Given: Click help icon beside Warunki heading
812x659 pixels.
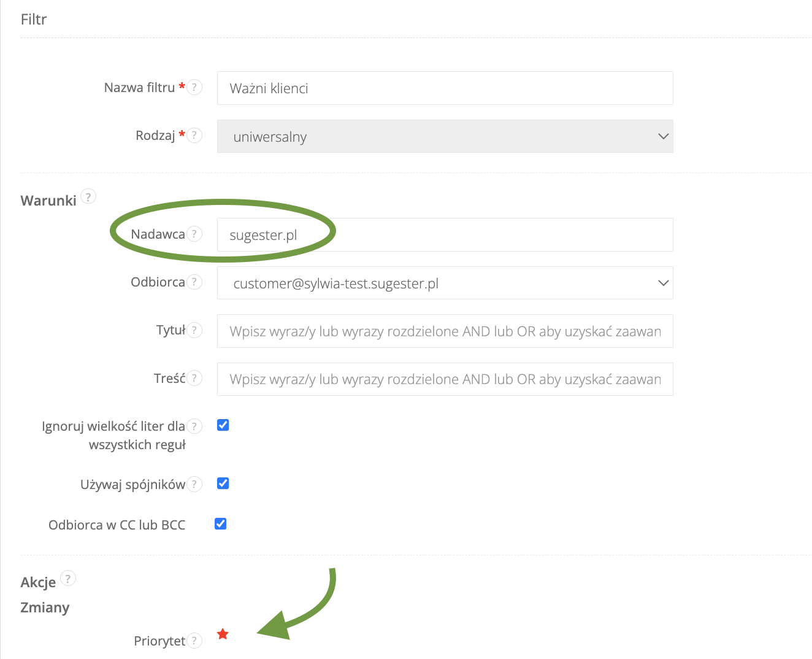Looking at the screenshot, I should point(88,197).
